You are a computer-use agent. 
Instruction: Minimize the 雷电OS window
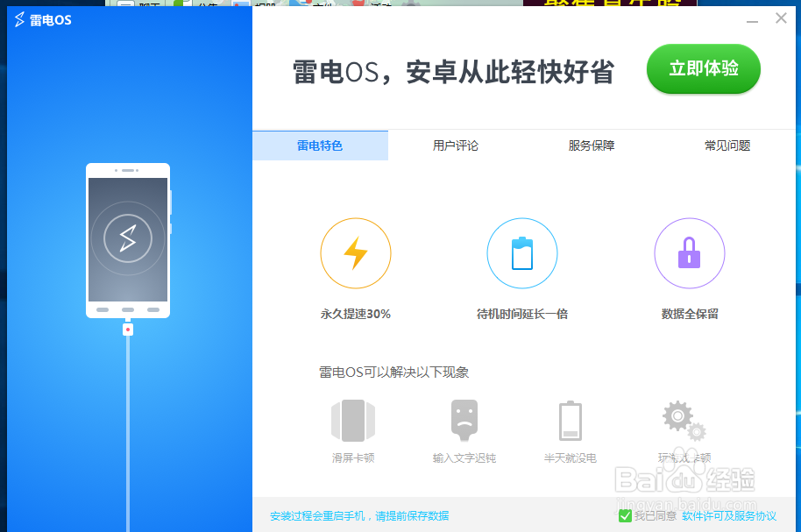(x=752, y=20)
